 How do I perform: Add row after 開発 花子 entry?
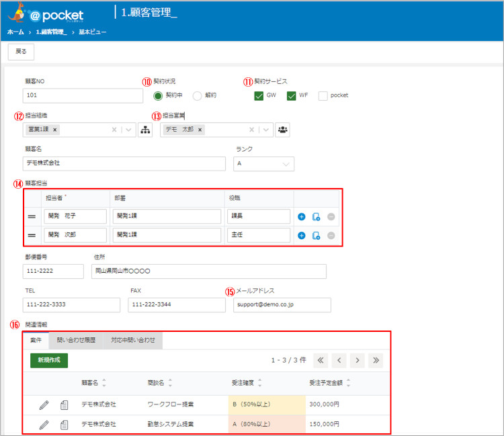302,217
